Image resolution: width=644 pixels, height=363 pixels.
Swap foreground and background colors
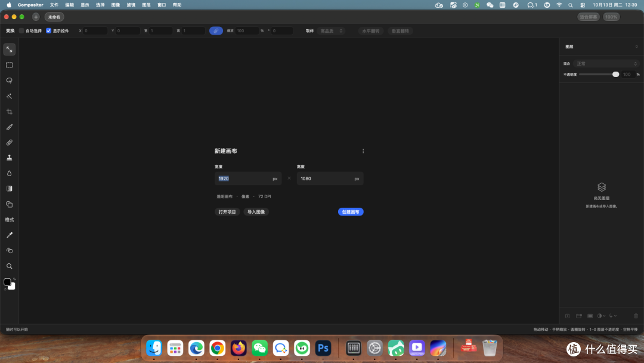click(14, 279)
